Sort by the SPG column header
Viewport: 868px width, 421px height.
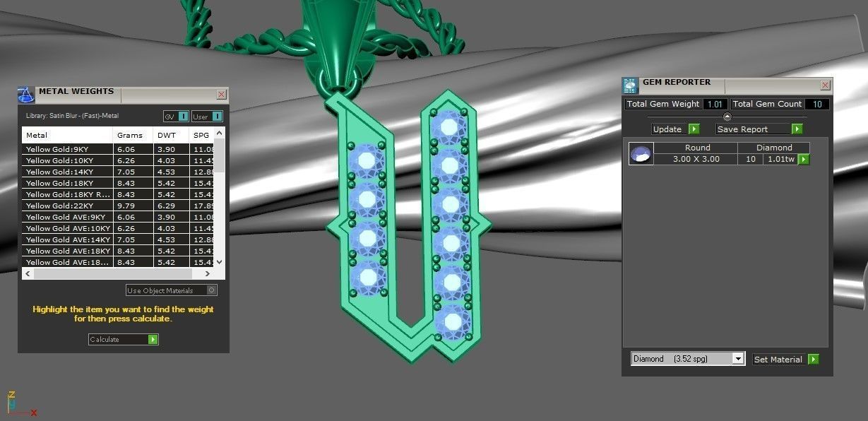201,135
